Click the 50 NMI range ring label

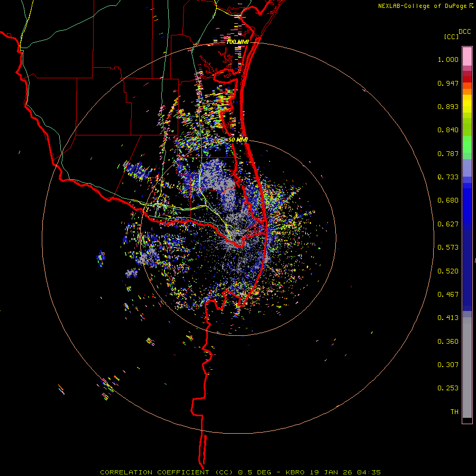238,140
